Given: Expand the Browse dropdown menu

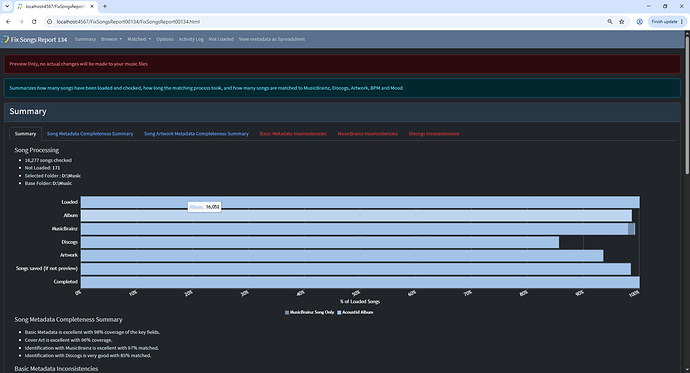Looking at the screenshot, I should (111, 39).
